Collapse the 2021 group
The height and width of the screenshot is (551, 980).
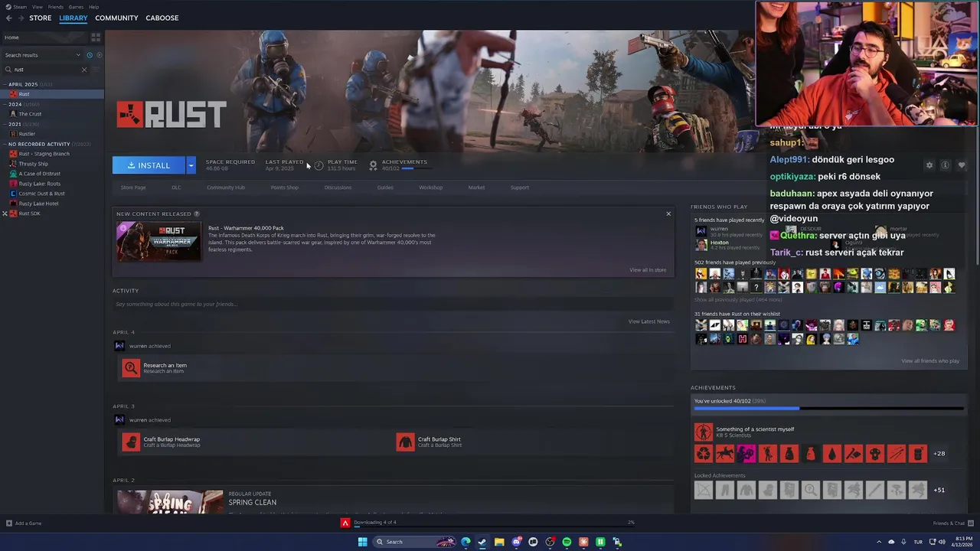pyautogui.click(x=5, y=124)
